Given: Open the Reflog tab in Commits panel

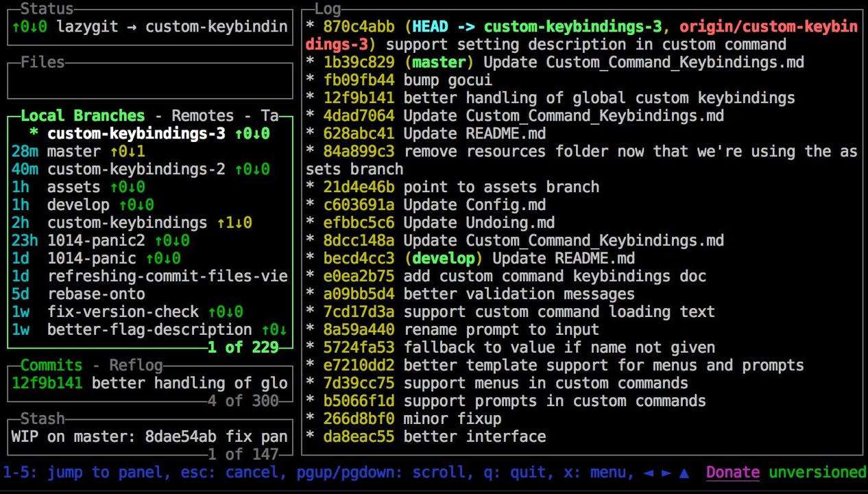Looking at the screenshot, I should (x=136, y=366).
